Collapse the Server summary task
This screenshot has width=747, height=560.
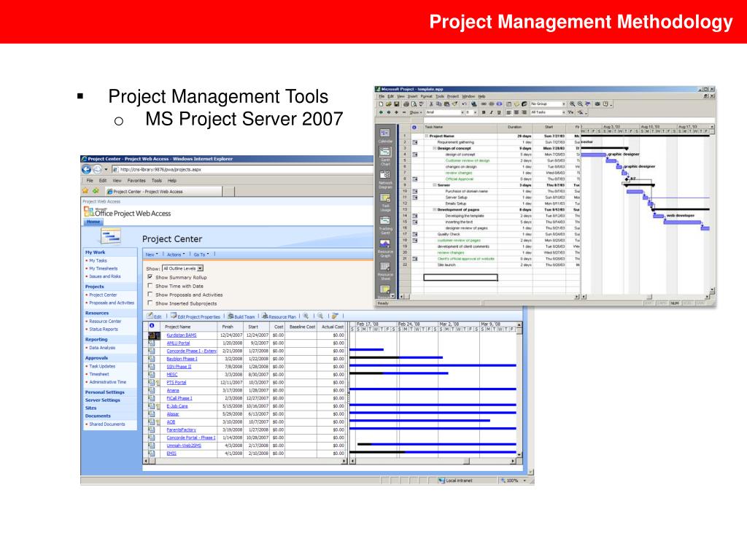[x=434, y=184]
